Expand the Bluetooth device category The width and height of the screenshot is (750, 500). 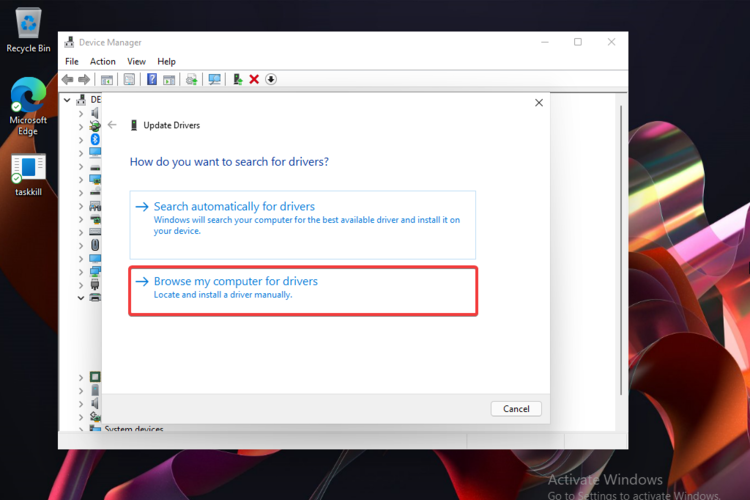click(82, 140)
